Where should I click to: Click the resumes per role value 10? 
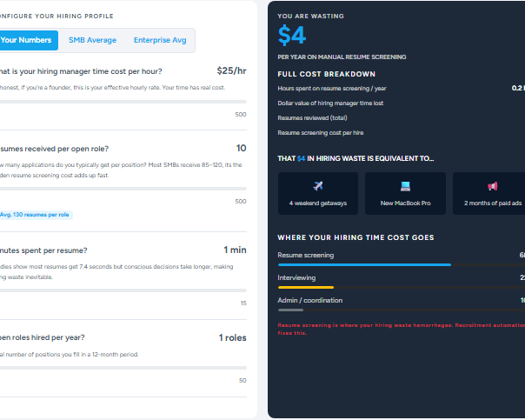pyautogui.click(x=241, y=148)
